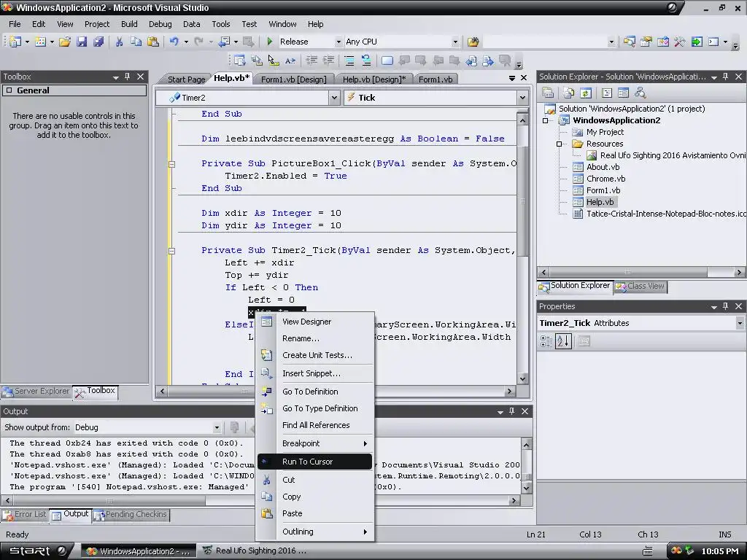
Task: Collapse the Resources folder node
Action: pos(560,144)
